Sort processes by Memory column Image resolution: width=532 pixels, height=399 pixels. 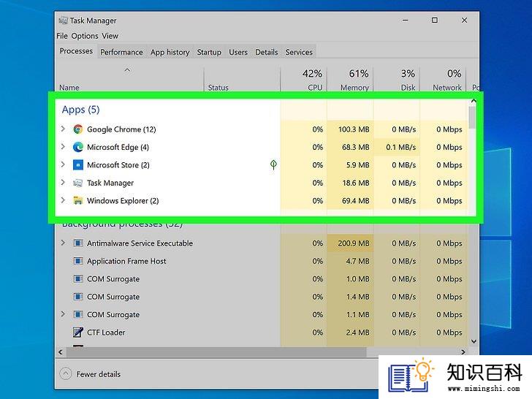[350, 80]
